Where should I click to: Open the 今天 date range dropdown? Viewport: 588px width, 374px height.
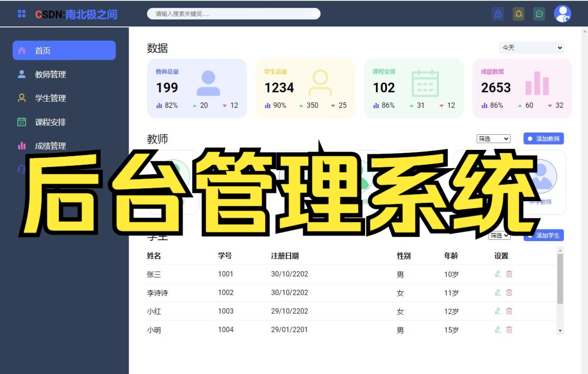(x=531, y=48)
